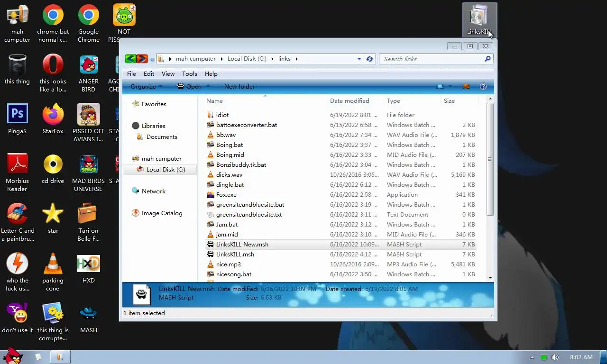Image resolution: width=607 pixels, height=364 pixels.
Task: Select the idiot folder
Action: 341,115
